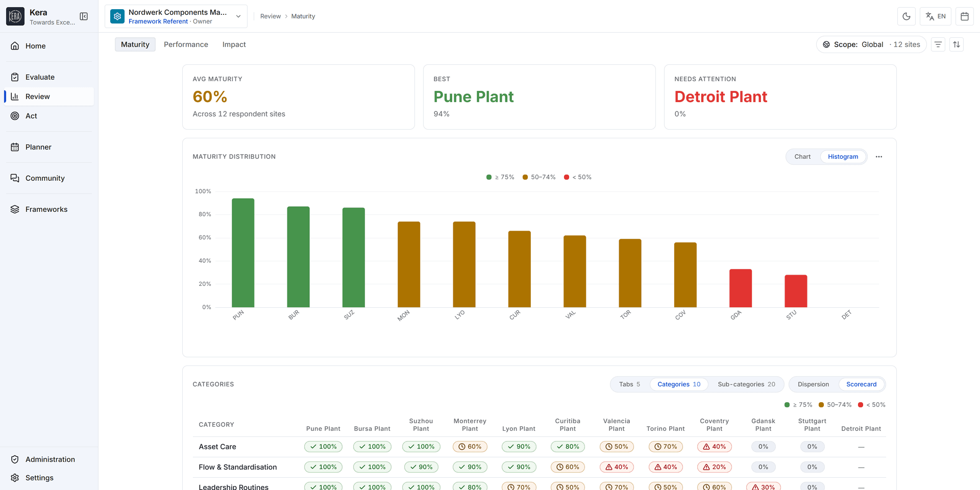Open Scope Global 12 sites selector
Screen dimensions: 980x490
(871, 44)
